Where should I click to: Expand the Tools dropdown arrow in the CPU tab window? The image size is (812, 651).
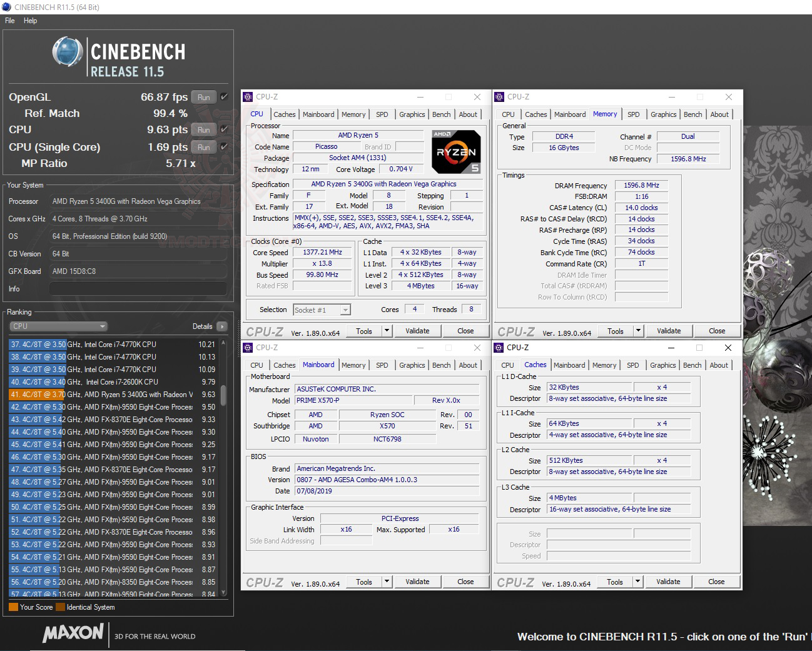point(387,331)
